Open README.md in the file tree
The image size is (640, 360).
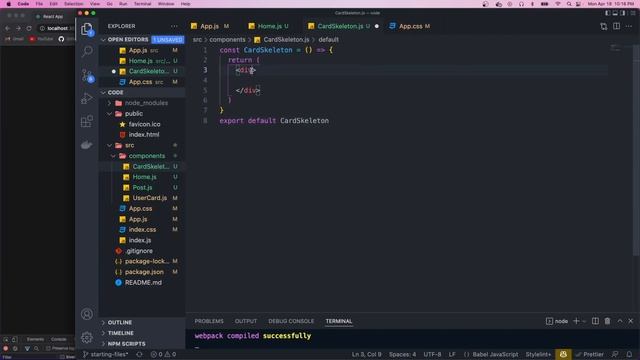coord(143,282)
